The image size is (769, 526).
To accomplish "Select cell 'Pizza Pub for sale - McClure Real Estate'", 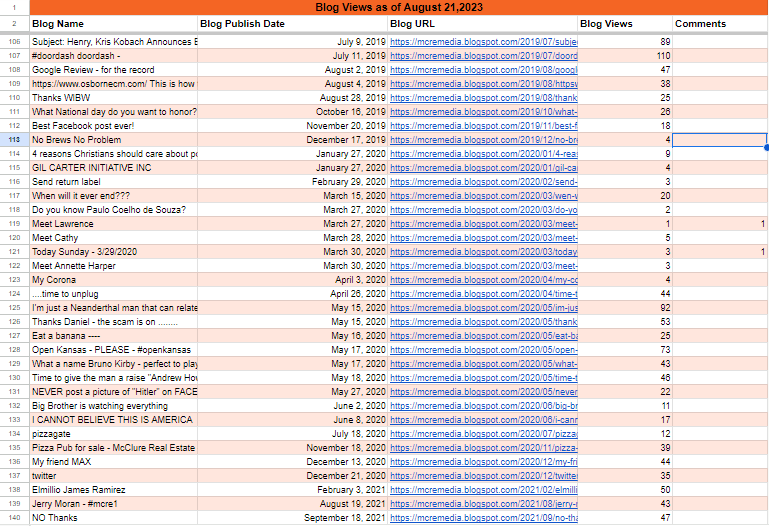I will click(x=113, y=448).
